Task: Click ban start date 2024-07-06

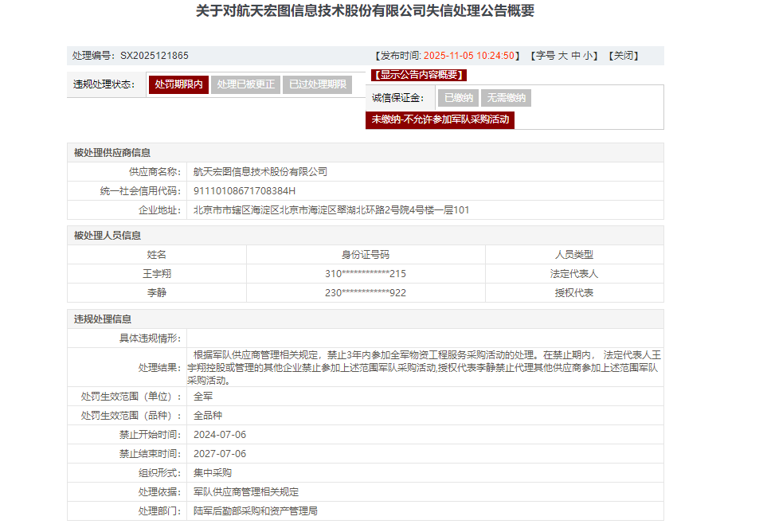Action: point(220,434)
